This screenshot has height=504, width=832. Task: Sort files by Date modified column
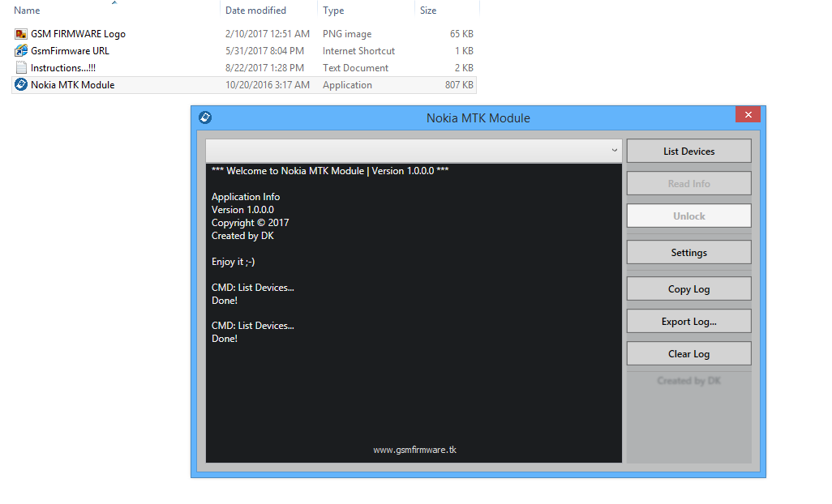pyautogui.click(x=255, y=10)
